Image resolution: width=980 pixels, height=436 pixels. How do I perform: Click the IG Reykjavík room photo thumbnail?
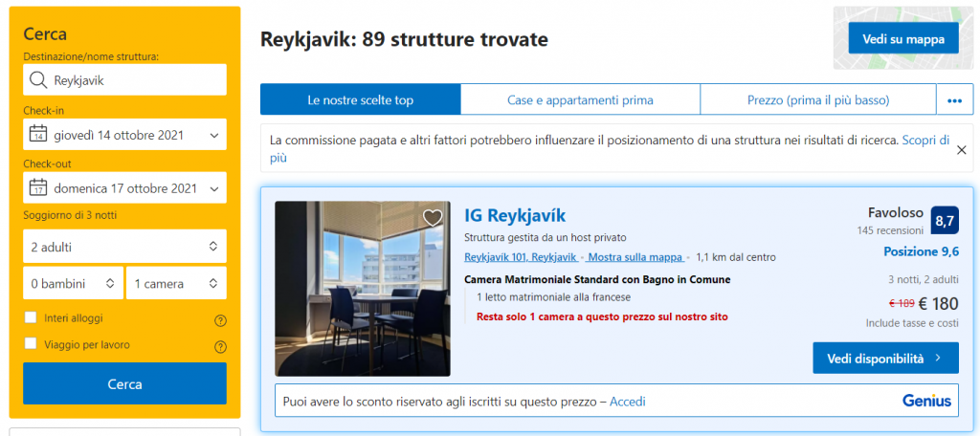click(x=362, y=288)
